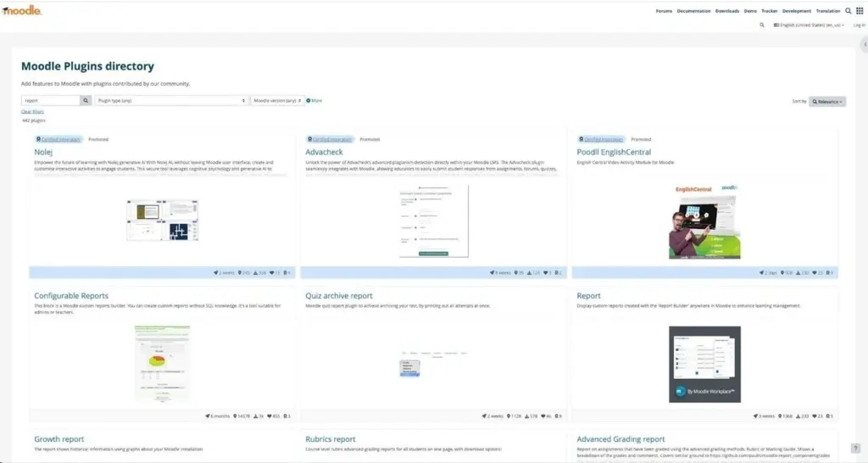The height and width of the screenshot is (463, 868).
Task: Open the Downloads menu item
Action: pos(726,11)
